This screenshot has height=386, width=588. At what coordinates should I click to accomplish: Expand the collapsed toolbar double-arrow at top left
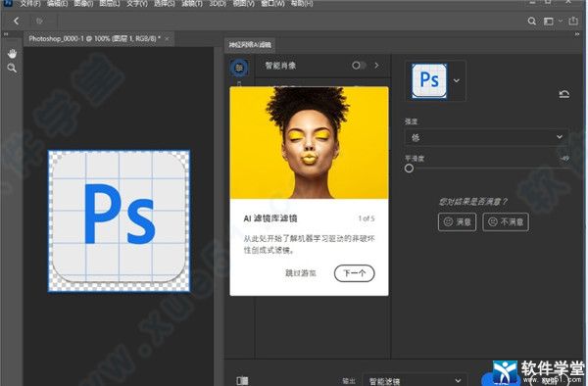6,34
